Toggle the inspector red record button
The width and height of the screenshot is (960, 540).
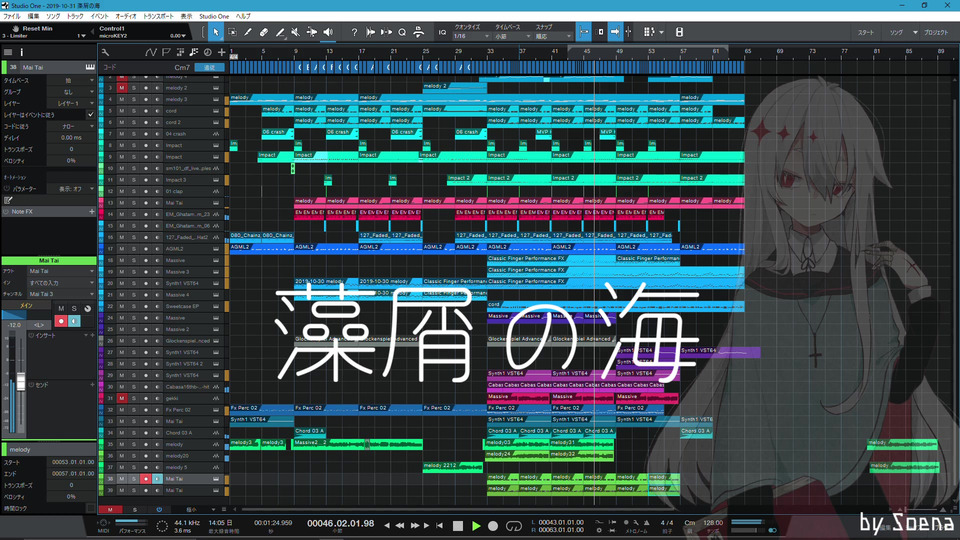pyautogui.click(x=61, y=321)
